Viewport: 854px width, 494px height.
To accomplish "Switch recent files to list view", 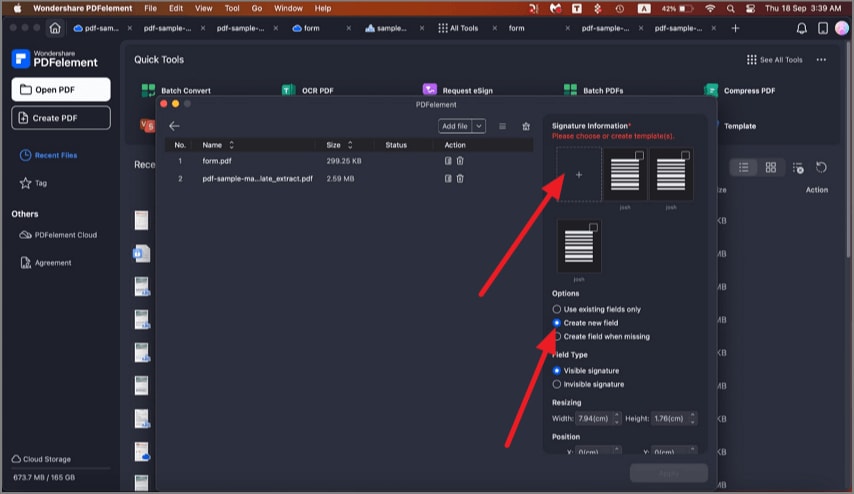I will point(743,168).
